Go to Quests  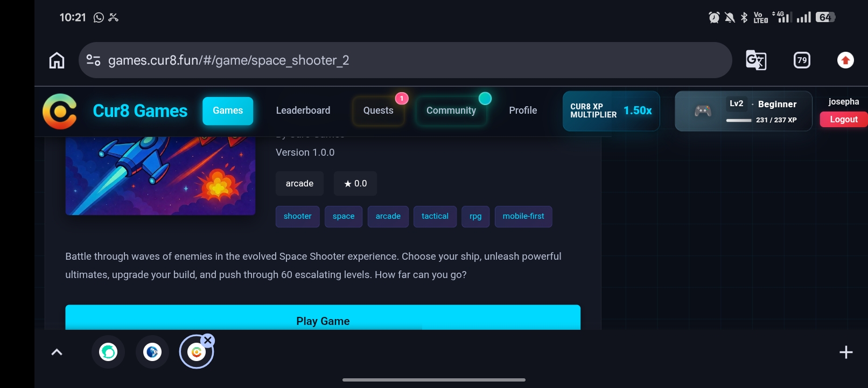click(x=378, y=111)
